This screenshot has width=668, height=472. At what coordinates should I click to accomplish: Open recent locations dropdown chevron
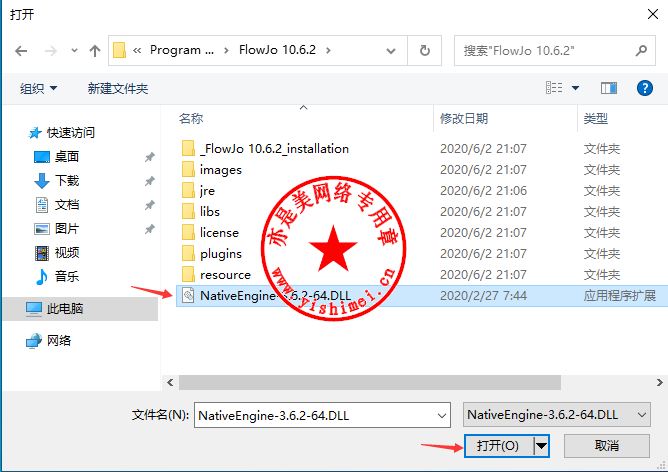click(x=74, y=51)
